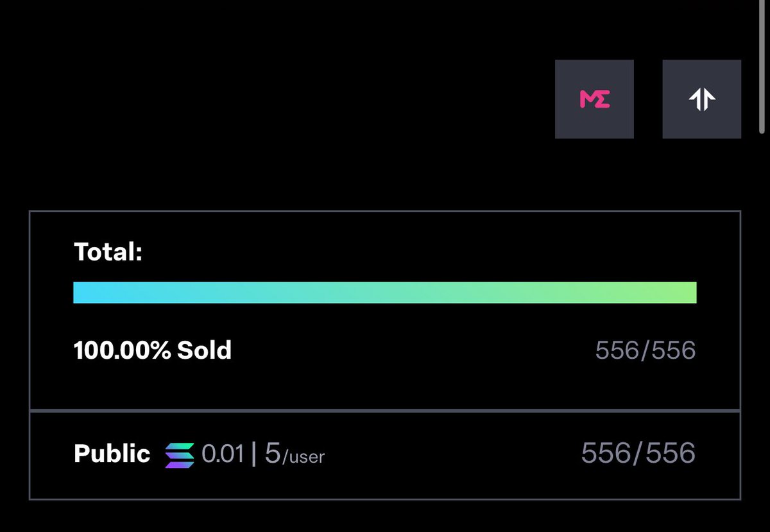Click the small "/user" suffix text
770x532 pixels.
click(304, 458)
